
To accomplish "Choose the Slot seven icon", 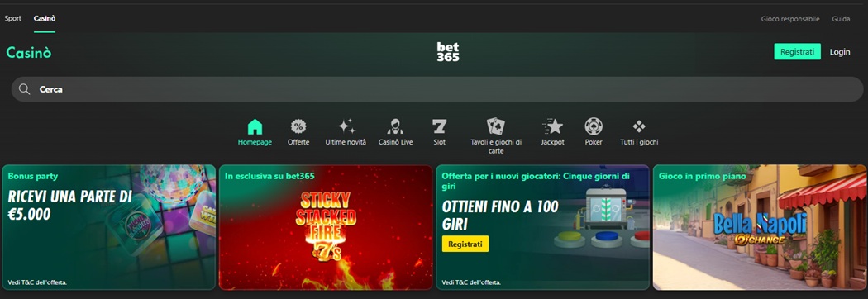I will [x=440, y=126].
